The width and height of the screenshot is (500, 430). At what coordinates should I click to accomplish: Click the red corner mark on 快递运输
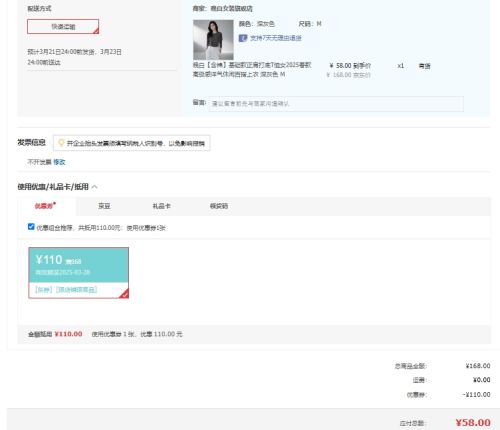(x=96, y=31)
